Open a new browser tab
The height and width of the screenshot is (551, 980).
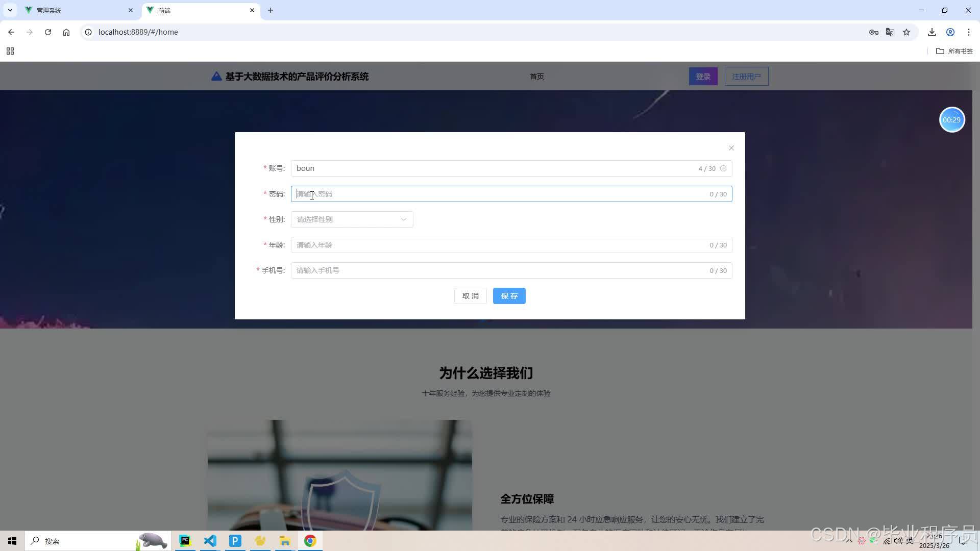click(271, 10)
